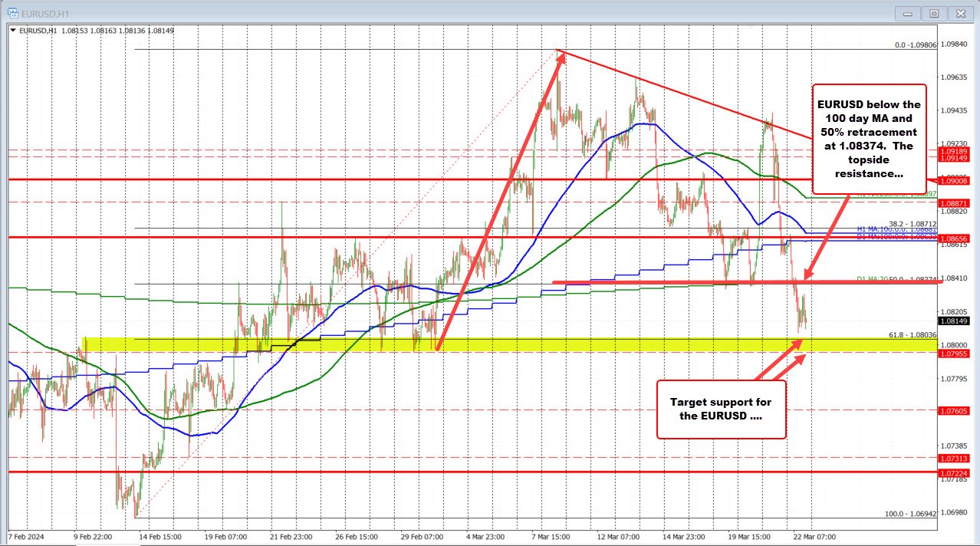Click the chart window icon beside the EURUSD,H1 title
The height and width of the screenshot is (546, 980).
click(x=13, y=12)
